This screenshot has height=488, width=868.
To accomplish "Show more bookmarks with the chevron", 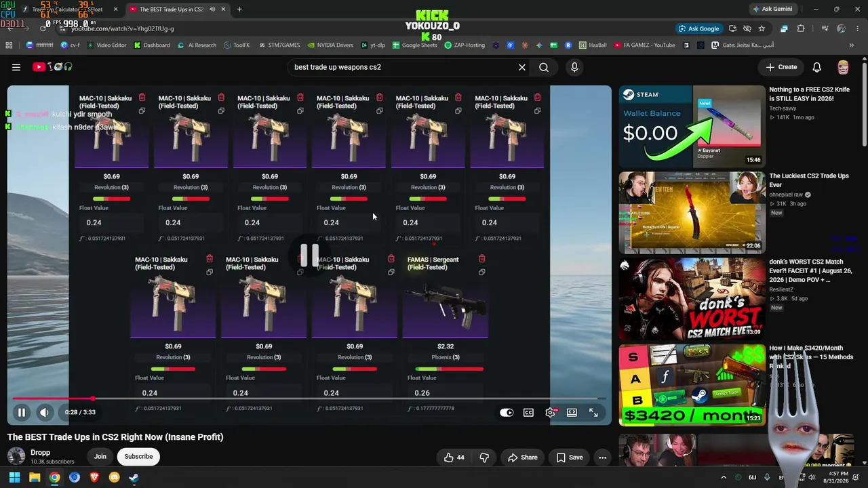I will click(x=851, y=45).
